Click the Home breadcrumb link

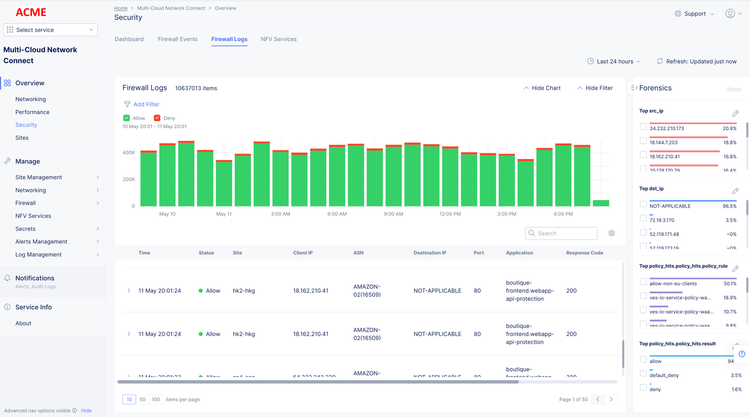[x=121, y=7]
